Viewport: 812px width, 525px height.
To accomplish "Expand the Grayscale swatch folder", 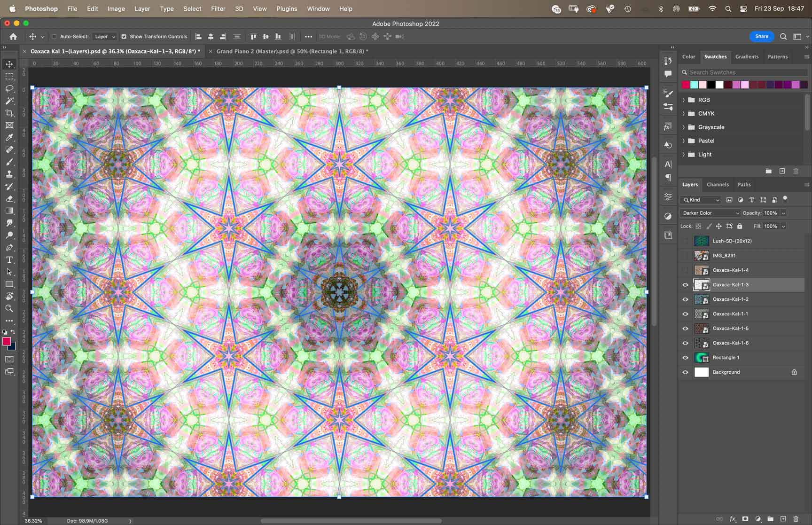I will (x=684, y=127).
